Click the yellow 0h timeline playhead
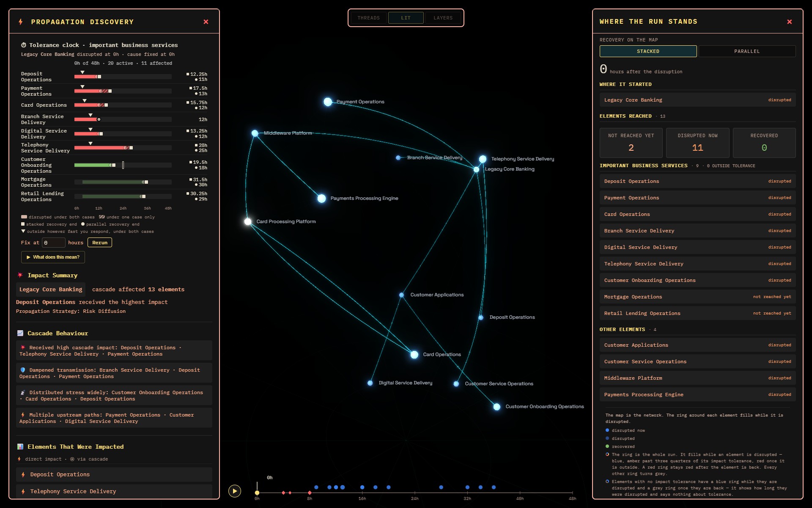This screenshot has height=508, width=812. (x=257, y=493)
